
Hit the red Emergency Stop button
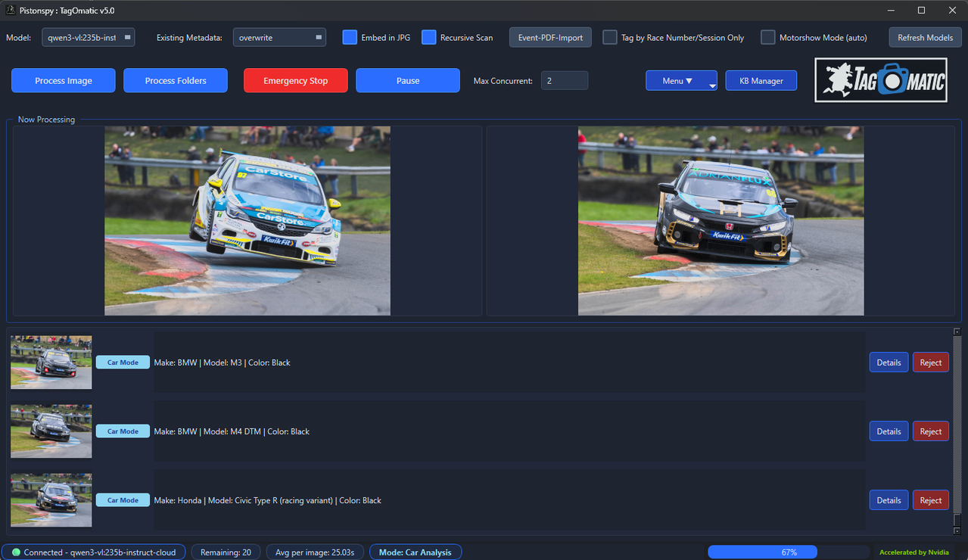click(296, 80)
